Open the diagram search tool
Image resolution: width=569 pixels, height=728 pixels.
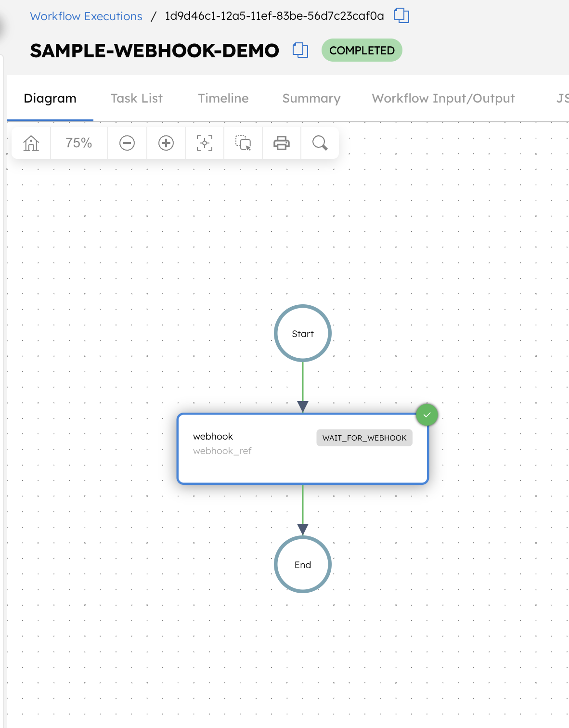320,143
